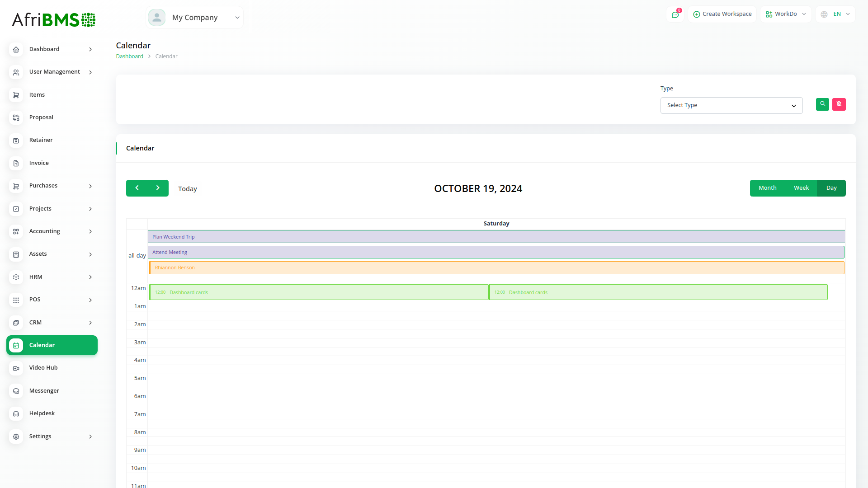
Task: Expand the User Management chevron
Action: [x=90, y=72]
